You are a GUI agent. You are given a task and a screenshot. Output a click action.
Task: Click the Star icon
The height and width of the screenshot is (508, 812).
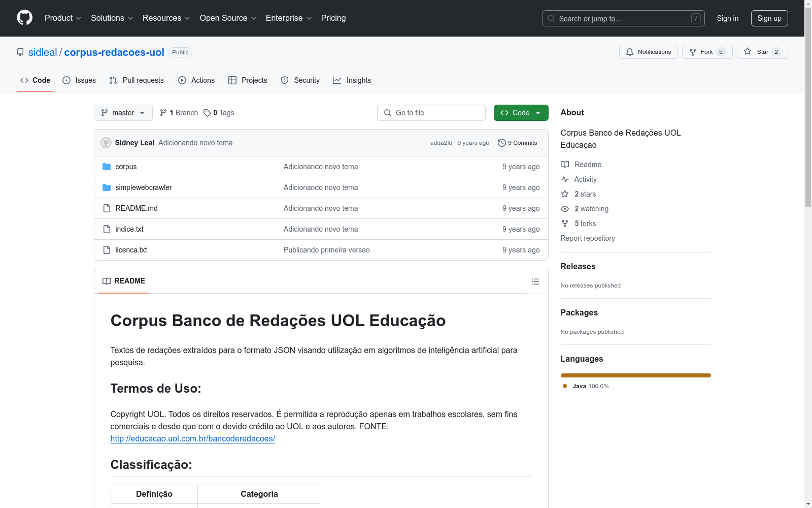[x=748, y=51]
